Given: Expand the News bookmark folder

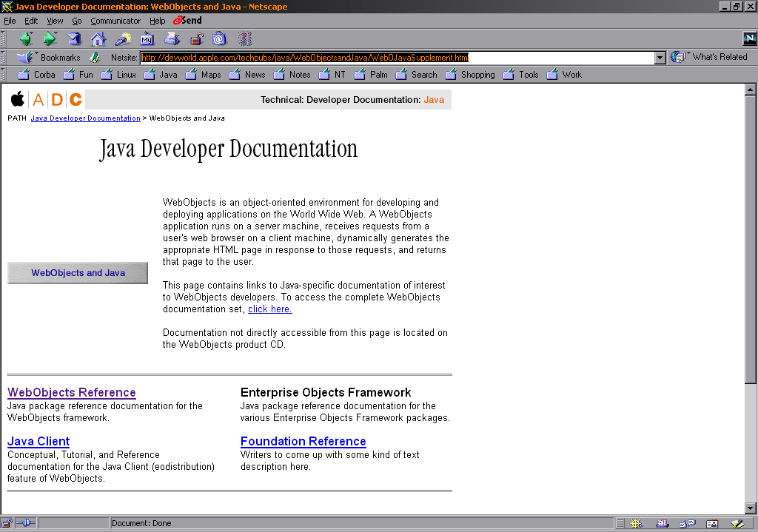Looking at the screenshot, I should point(247,75).
